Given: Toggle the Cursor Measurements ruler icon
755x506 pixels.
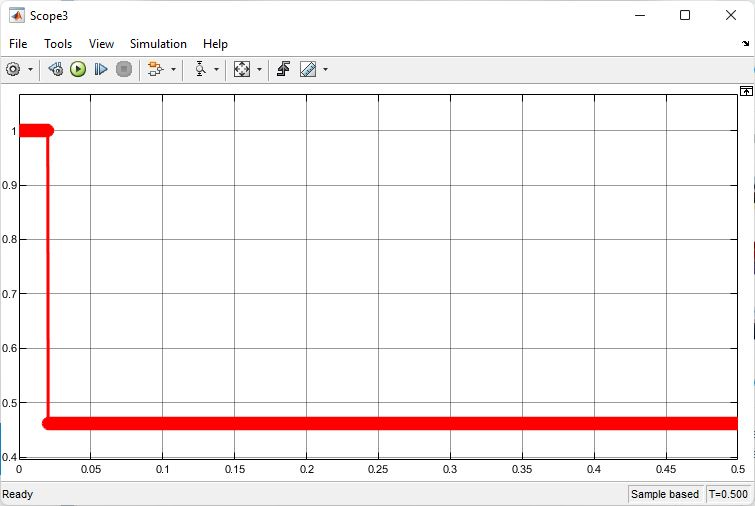Looking at the screenshot, I should [x=307, y=69].
